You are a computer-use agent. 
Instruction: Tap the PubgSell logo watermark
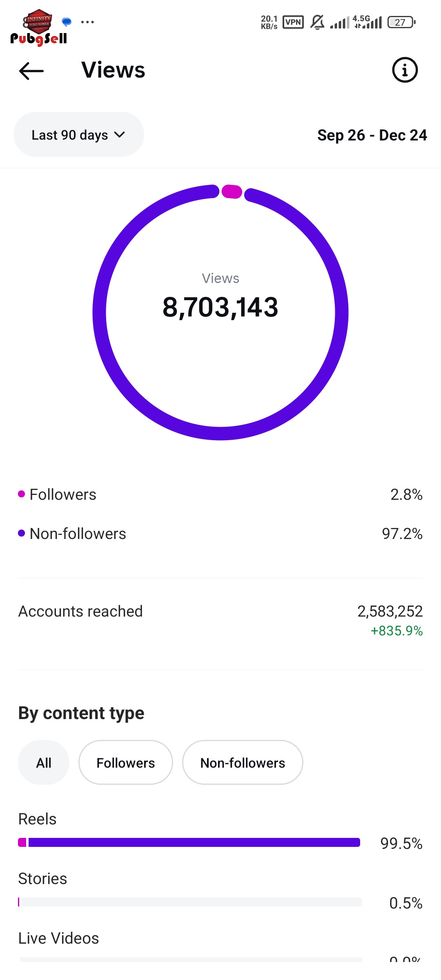[39, 29]
